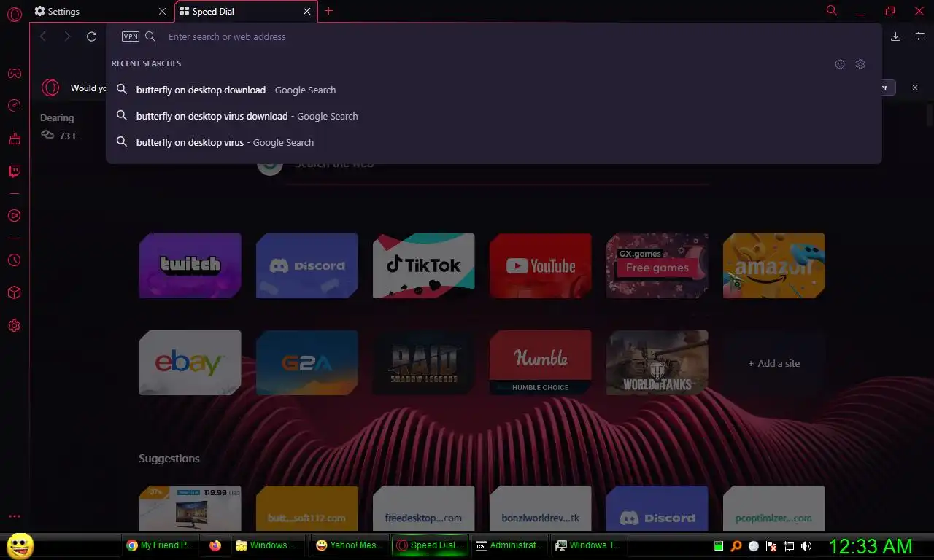This screenshot has width=934, height=560.
Task: Go forward to next page
Action: [x=67, y=36]
